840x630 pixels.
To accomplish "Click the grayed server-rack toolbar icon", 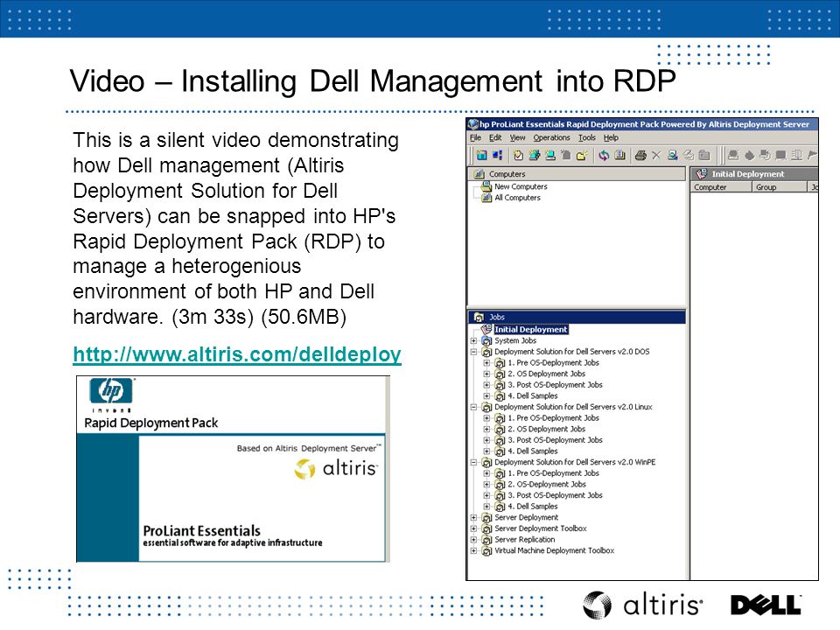I will [796, 156].
